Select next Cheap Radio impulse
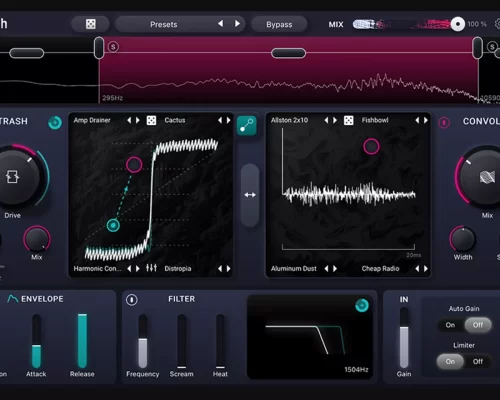This screenshot has height=400, width=500. pos(426,268)
